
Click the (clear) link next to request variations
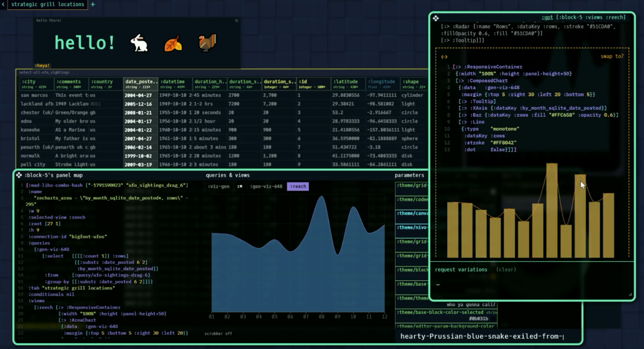point(506,269)
